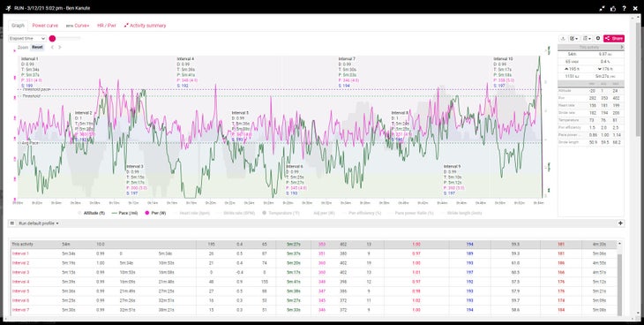This screenshot has height=325, width=644.
Task: Open the Activity summary tab
Action: [x=145, y=26]
